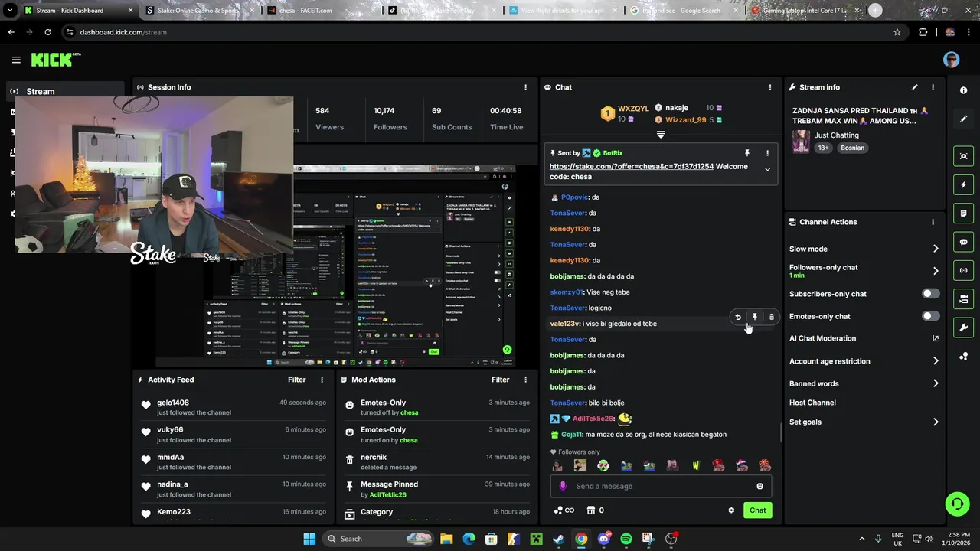The image size is (980, 551).
Task: Open chat settings gear icon
Action: [x=731, y=510]
